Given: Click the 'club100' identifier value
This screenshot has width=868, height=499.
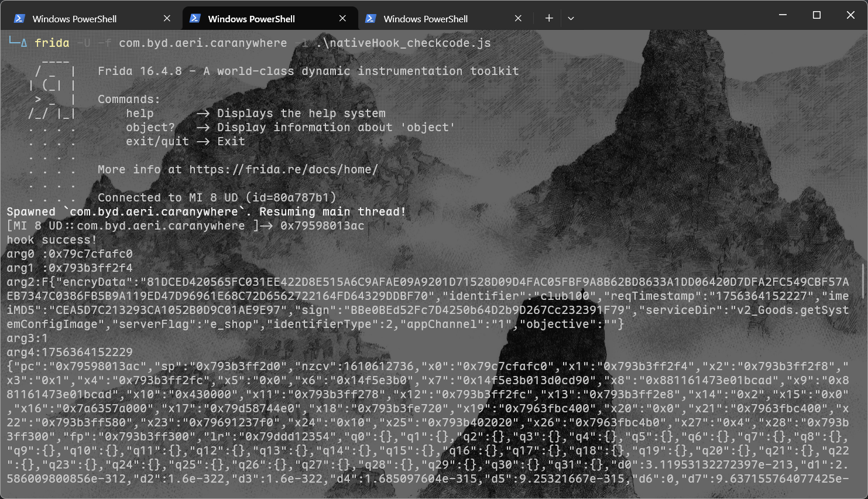Looking at the screenshot, I should coord(565,296).
